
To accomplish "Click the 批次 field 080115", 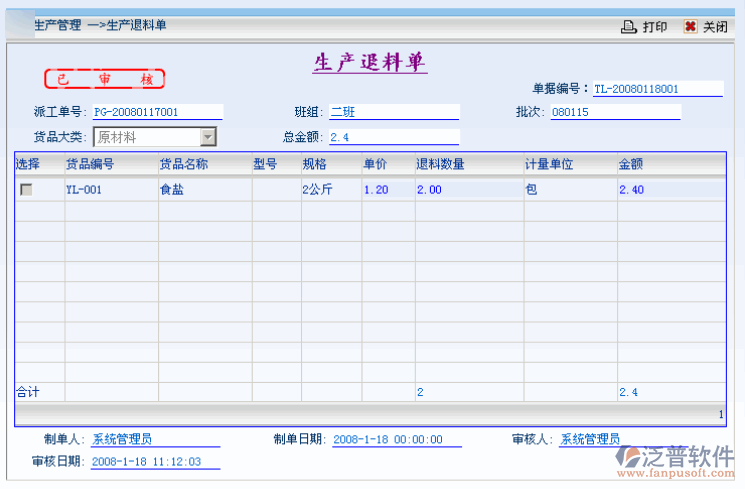I will (x=614, y=112).
